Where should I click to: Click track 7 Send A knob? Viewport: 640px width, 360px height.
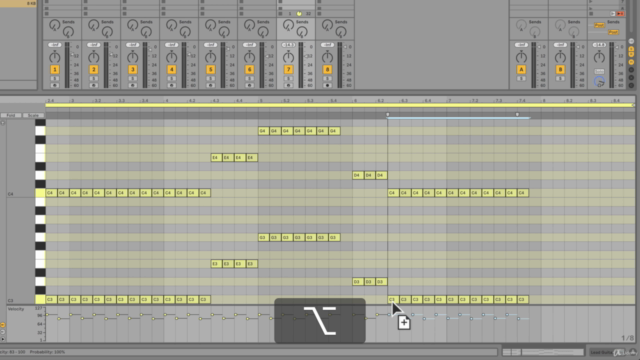pos(288,25)
